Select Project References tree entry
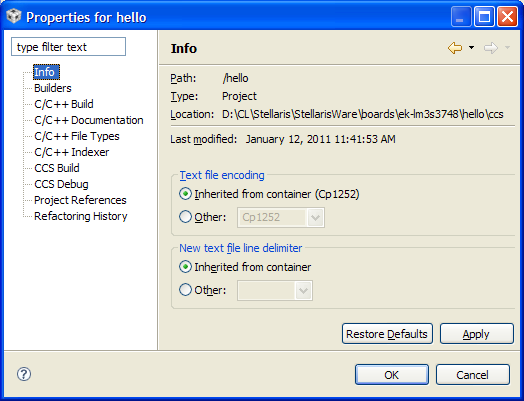The image size is (524, 401). (x=80, y=200)
